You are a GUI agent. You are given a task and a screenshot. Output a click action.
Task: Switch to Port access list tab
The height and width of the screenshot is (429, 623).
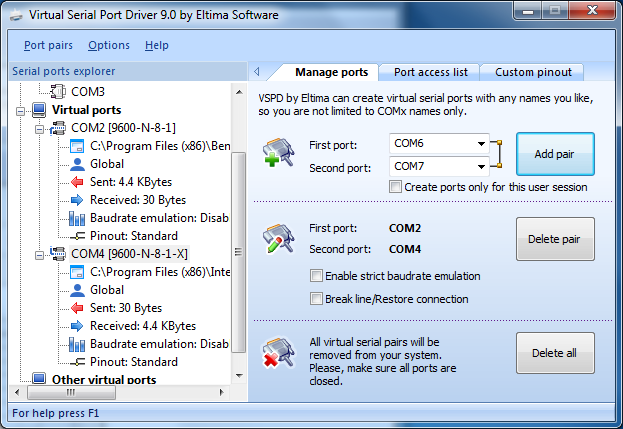point(430,72)
